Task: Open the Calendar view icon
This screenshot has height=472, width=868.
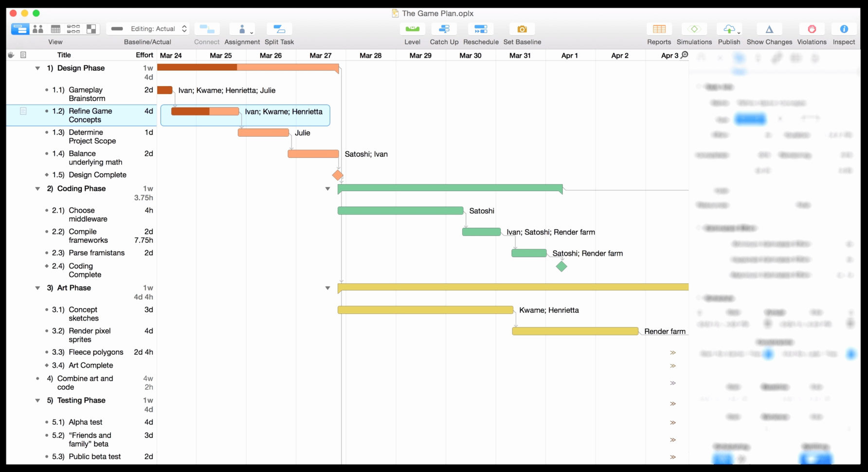Action: click(x=55, y=29)
